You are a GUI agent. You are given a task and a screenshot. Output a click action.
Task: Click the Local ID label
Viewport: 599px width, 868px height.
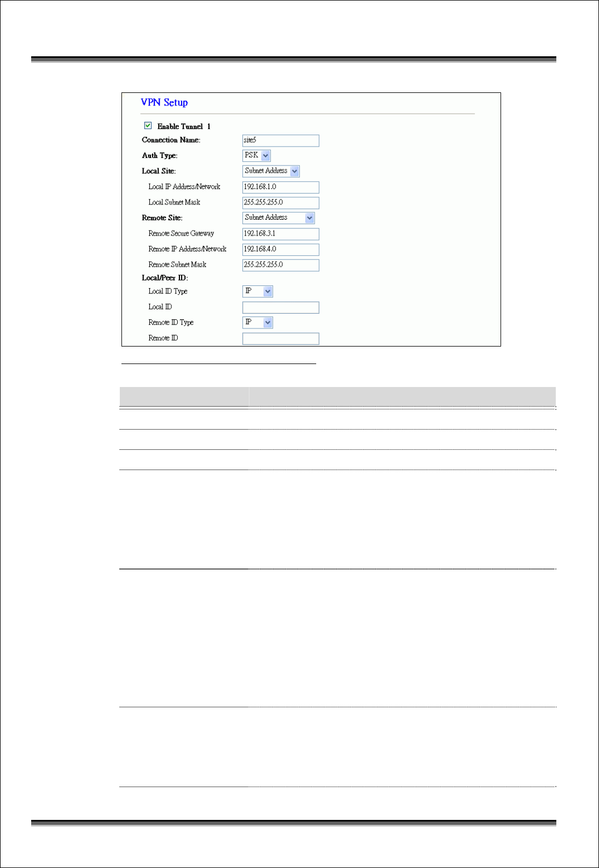click(160, 307)
